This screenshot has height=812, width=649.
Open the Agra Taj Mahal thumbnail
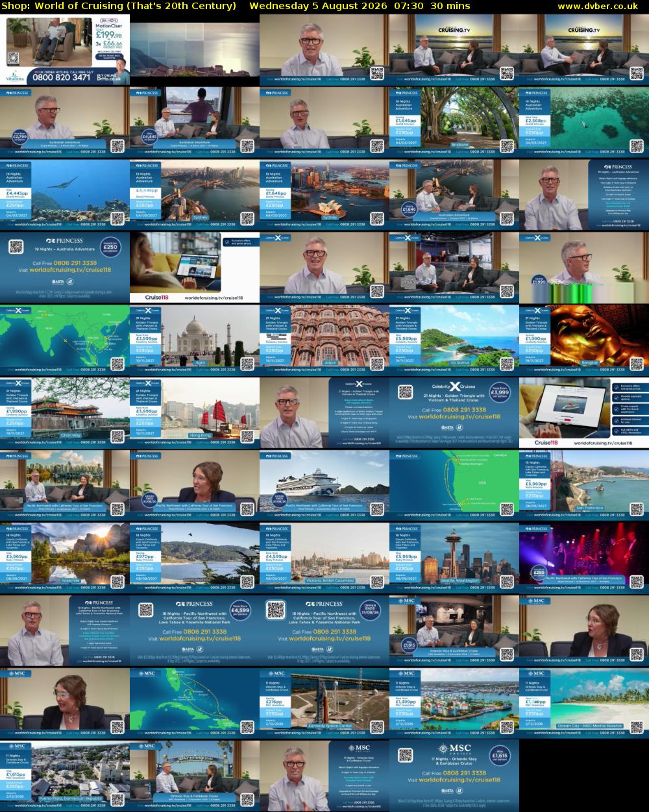(x=195, y=340)
